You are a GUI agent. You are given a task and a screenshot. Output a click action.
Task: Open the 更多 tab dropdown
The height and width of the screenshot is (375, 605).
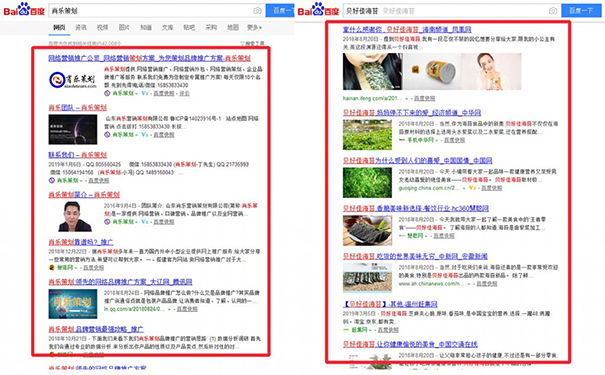(x=254, y=27)
